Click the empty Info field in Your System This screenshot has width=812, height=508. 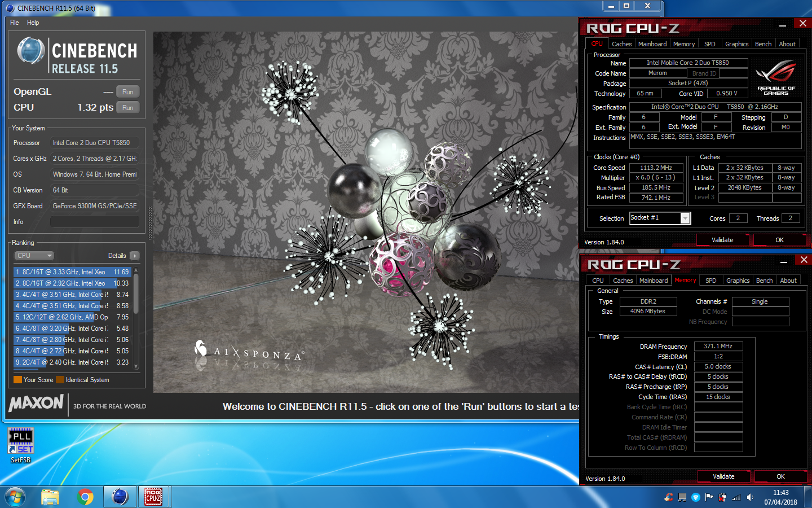tap(95, 222)
